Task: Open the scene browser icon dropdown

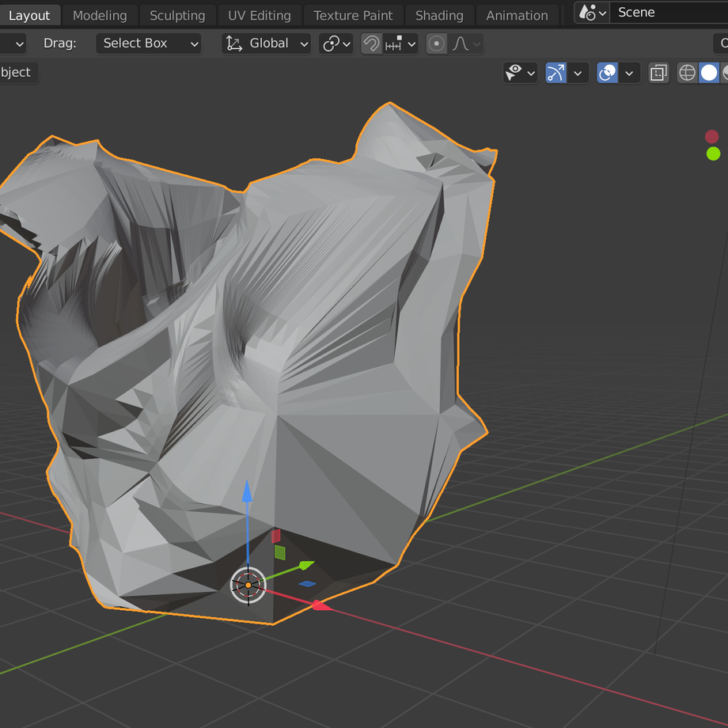Action: 593,13
